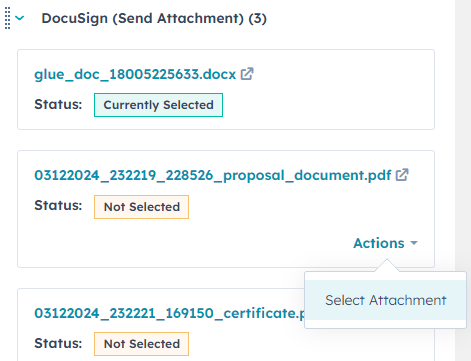Collapse the DocuSign (Send Attachment) section
The image size is (471, 361).
20,18
